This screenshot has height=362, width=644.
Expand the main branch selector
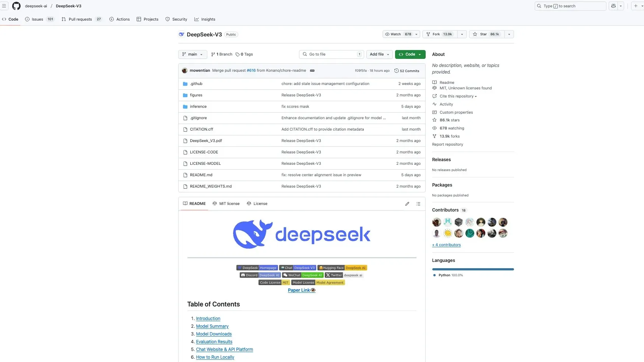point(192,54)
